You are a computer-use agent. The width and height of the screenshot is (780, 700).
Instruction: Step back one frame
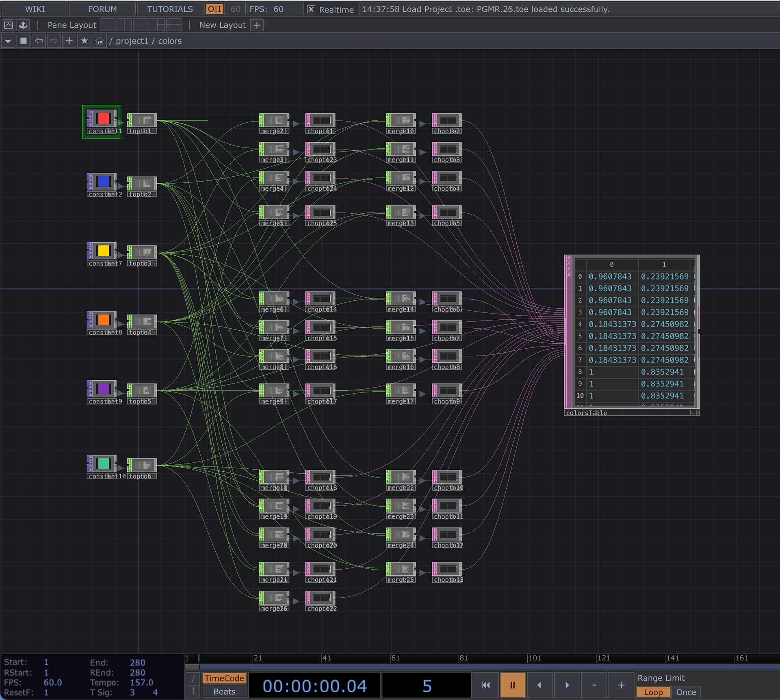tap(539, 685)
